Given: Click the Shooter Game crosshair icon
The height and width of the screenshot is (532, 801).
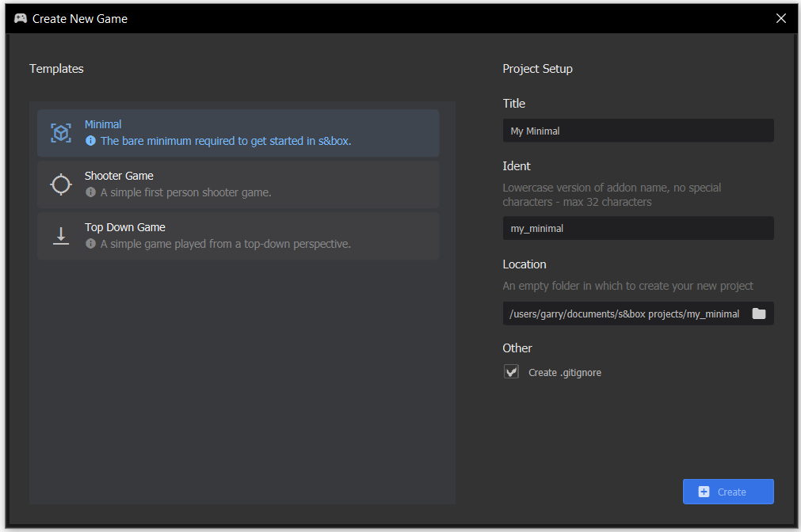Looking at the screenshot, I should 61,184.
